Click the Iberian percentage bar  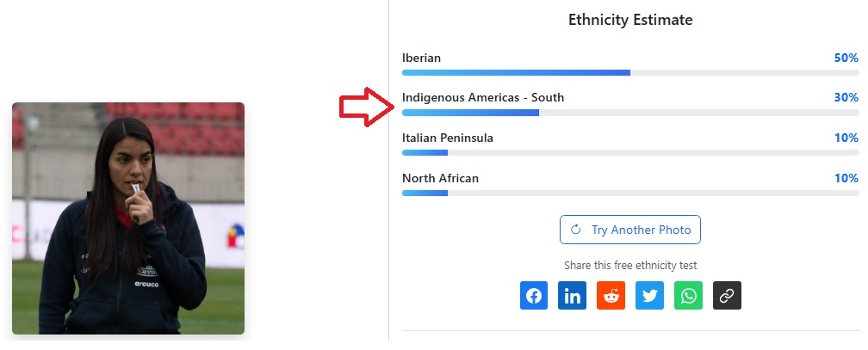[x=630, y=72]
